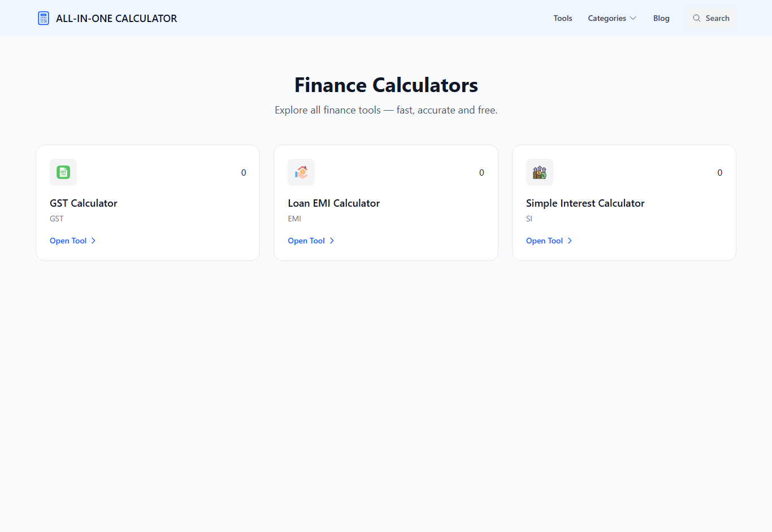Click the calculator logo icon in the header

(43, 18)
